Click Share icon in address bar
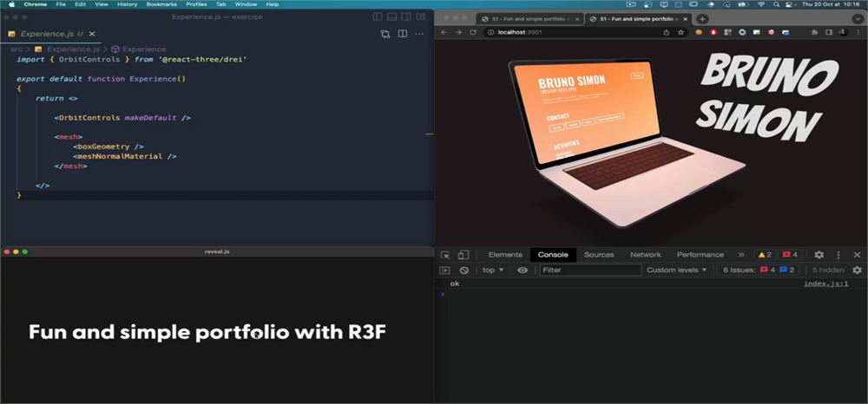The height and width of the screenshot is (404, 868). [x=666, y=33]
